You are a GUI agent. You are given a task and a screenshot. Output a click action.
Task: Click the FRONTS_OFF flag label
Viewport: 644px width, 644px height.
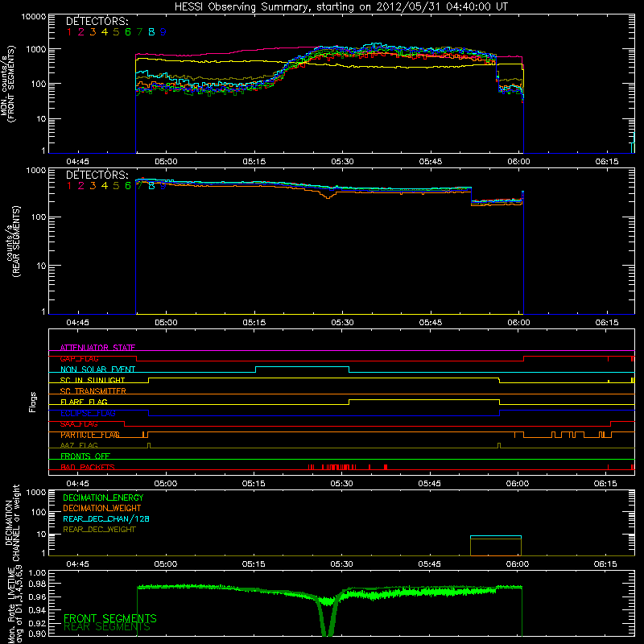[85, 456]
